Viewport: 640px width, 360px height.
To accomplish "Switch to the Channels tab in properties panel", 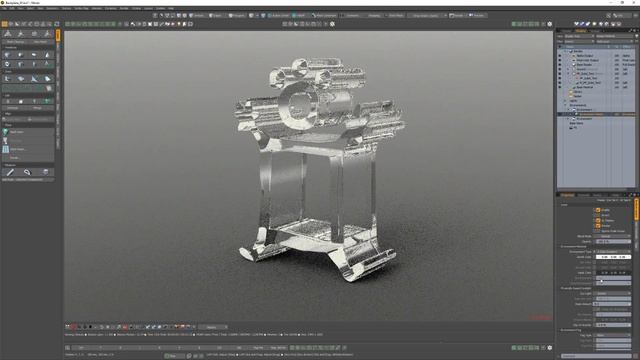I will (584, 195).
